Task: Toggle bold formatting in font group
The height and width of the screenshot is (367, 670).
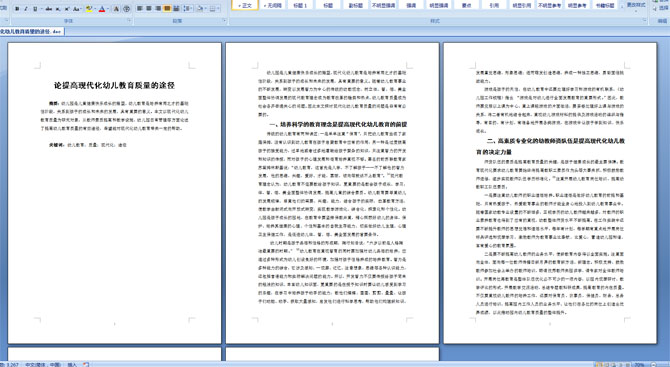Action: pos(17,9)
